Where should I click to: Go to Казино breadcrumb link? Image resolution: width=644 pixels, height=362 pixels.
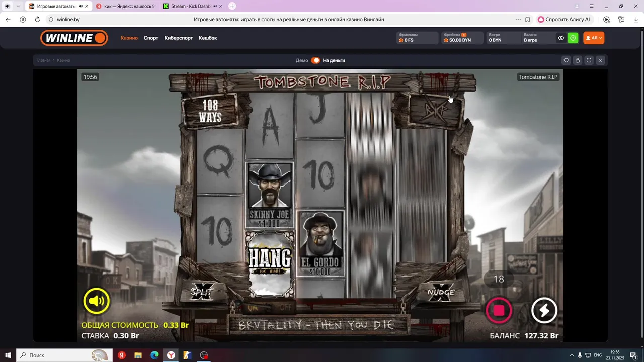click(63, 60)
